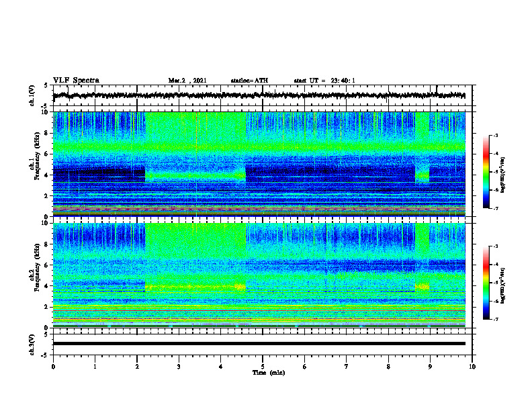The height and width of the screenshot is (411, 532).
Task: Click the ch.2 spectrogram bright 4 kHz band near 3 min
Action: [195, 287]
